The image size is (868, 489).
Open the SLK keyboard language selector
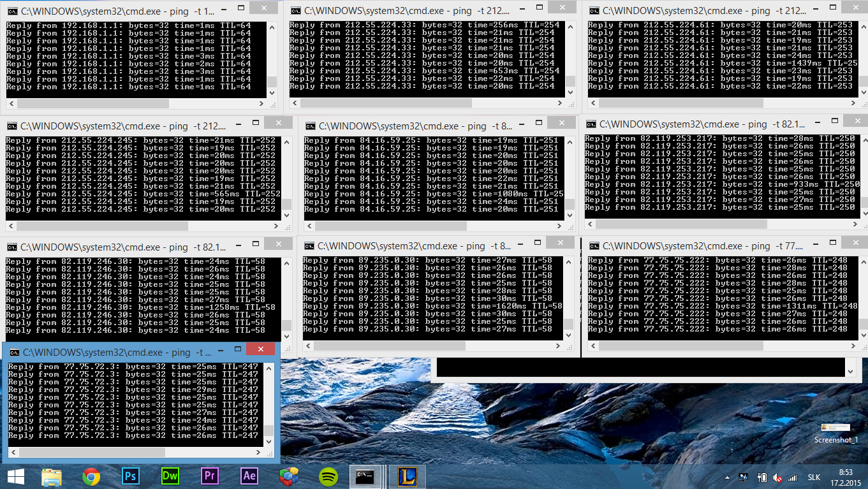(814, 478)
